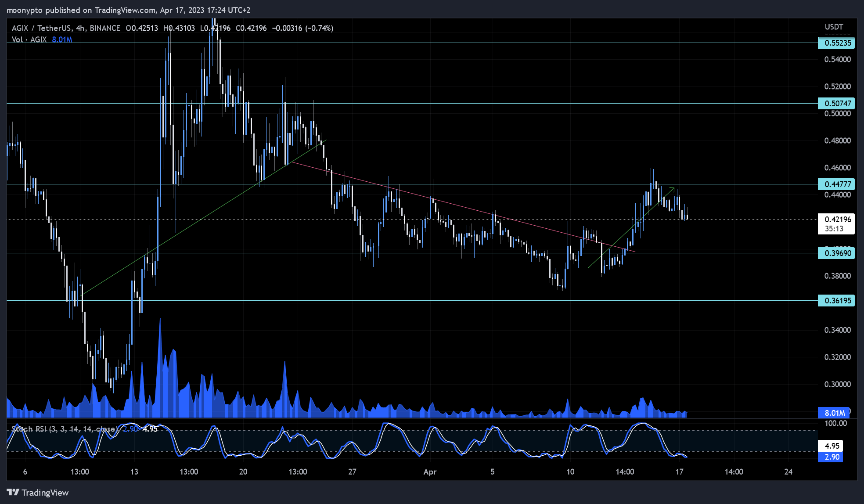864x504 pixels.
Task: Click the 0.38000 price axis tick
Action: coord(838,276)
